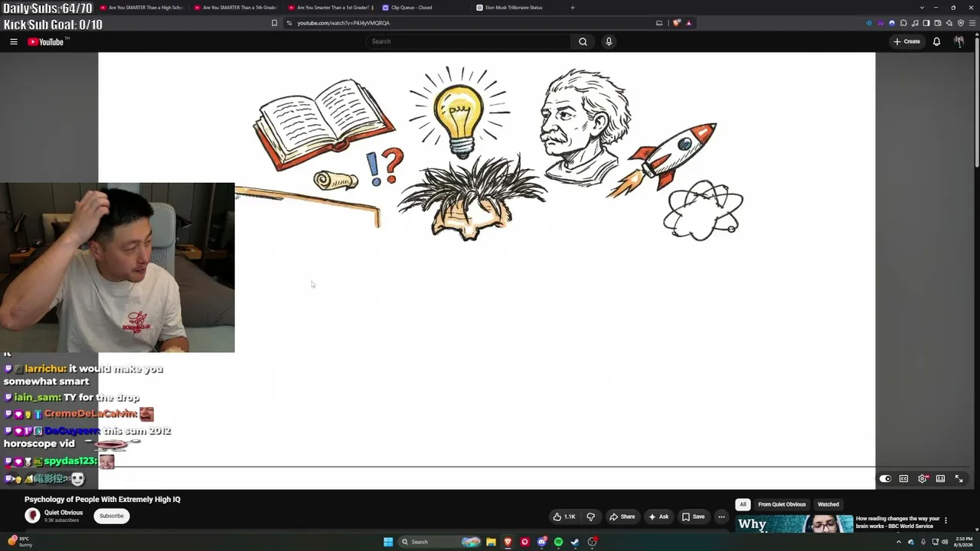Open options for BBC World Service video
980x551 pixels.
[946, 520]
